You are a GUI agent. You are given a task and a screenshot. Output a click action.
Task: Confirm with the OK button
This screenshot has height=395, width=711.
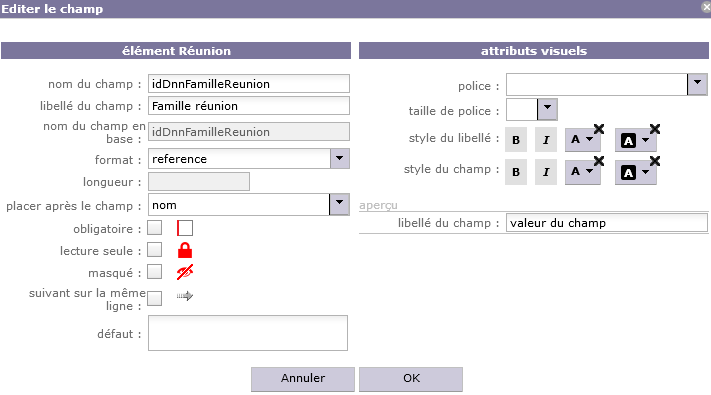[411, 379]
